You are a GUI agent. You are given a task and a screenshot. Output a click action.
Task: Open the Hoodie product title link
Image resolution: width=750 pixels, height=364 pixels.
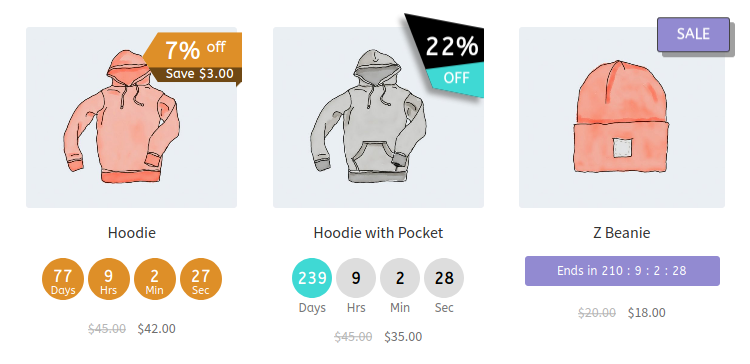132,233
